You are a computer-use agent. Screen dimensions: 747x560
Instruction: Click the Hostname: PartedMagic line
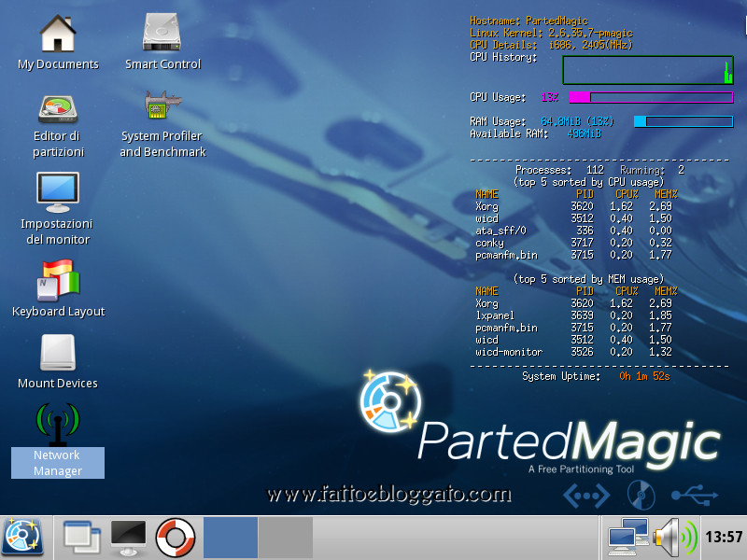click(x=529, y=21)
